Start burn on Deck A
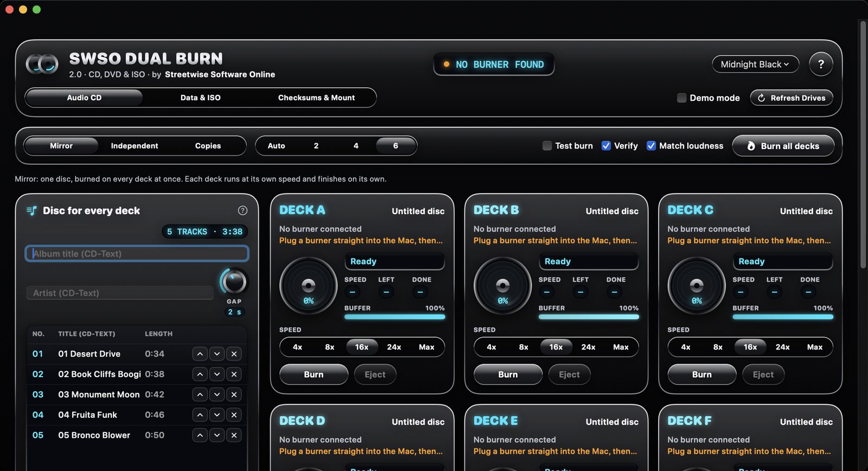The height and width of the screenshot is (471, 868). tap(314, 375)
